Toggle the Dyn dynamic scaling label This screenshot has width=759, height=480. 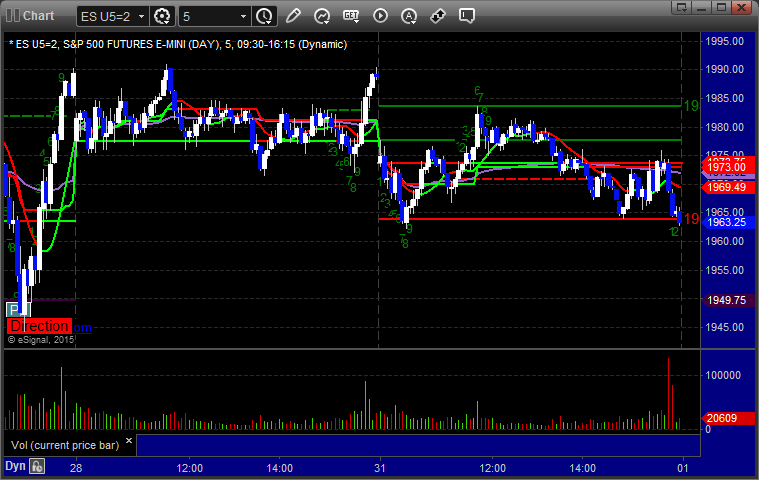pyautogui.click(x=15, y=466)
